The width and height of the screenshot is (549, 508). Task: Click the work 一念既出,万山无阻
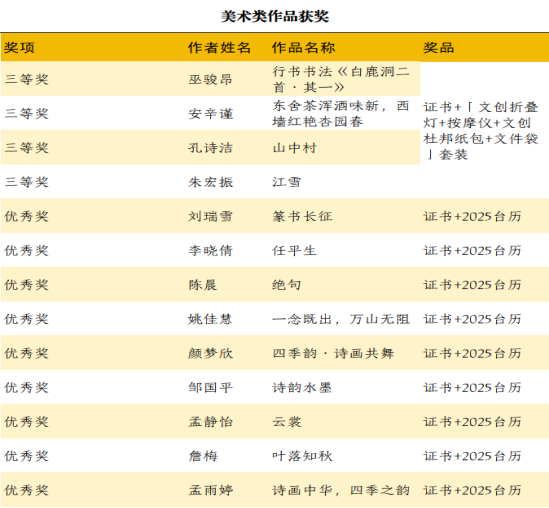[x=341, y=319]
